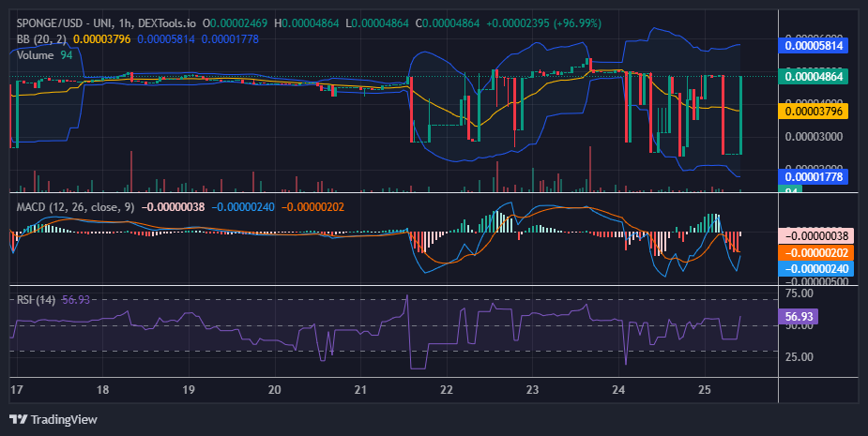The height and width of the screenshot is (436, 868).
Task: Click the orange -0.00000202 MACD signal tag
Action: (816, 253)
